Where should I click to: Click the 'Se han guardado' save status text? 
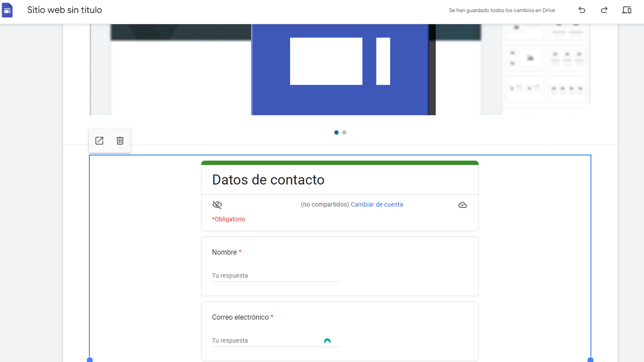pos(501,10)
